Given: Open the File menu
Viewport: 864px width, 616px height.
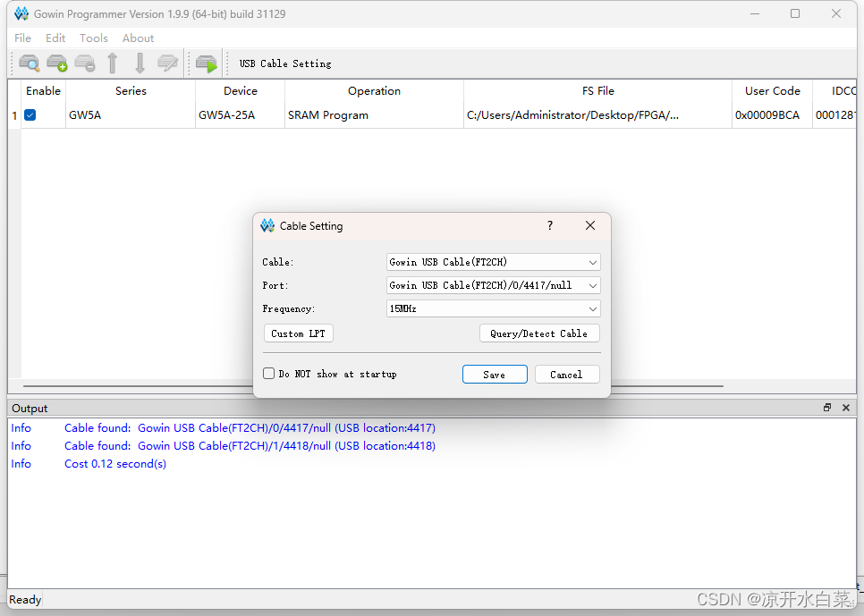Looking at the screenshot, I should [22, 38].
